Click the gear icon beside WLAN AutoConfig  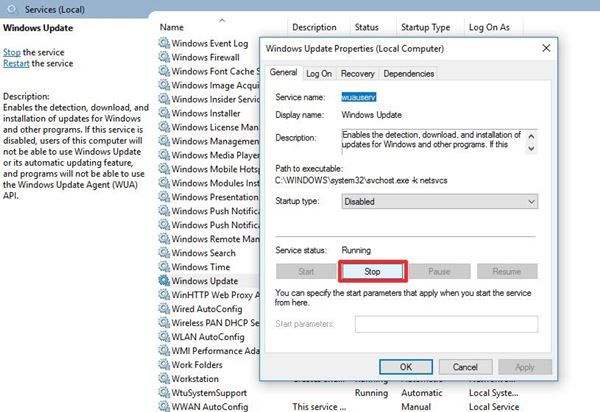pos(164,337)
